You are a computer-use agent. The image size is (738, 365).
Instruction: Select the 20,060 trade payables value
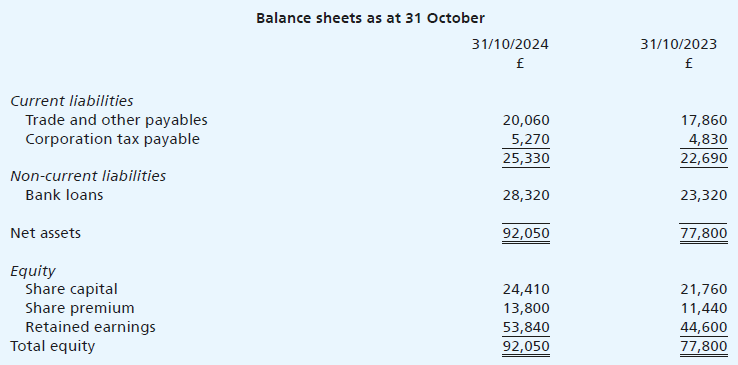[x=526, y=121]
